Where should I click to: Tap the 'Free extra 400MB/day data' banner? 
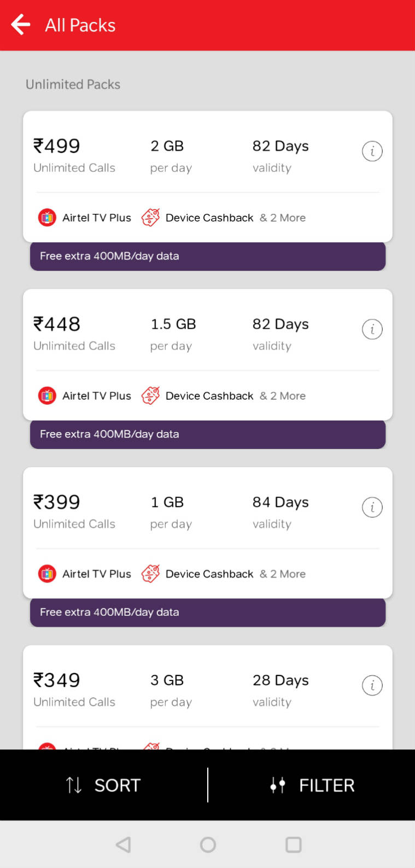point(207,256)
